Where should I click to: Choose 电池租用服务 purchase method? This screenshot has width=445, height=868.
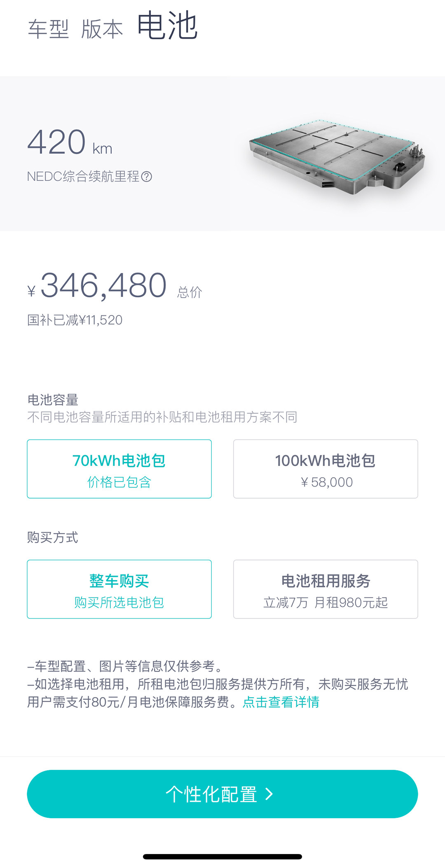326,589
